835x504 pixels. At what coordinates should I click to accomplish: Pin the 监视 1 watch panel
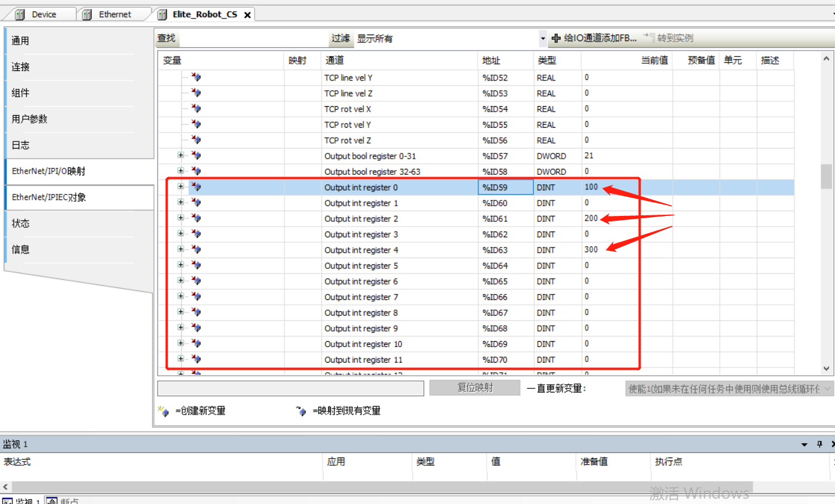(x=819, y=444)
